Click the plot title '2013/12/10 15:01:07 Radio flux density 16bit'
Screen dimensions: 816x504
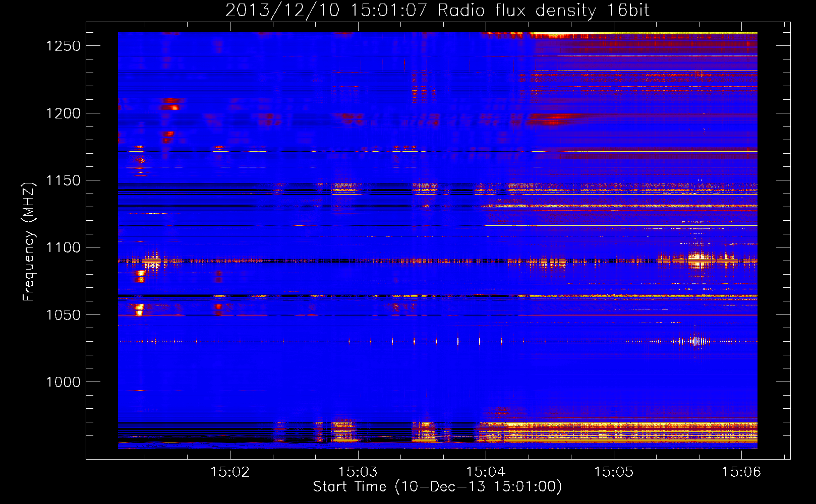click(x=437, y=10)
